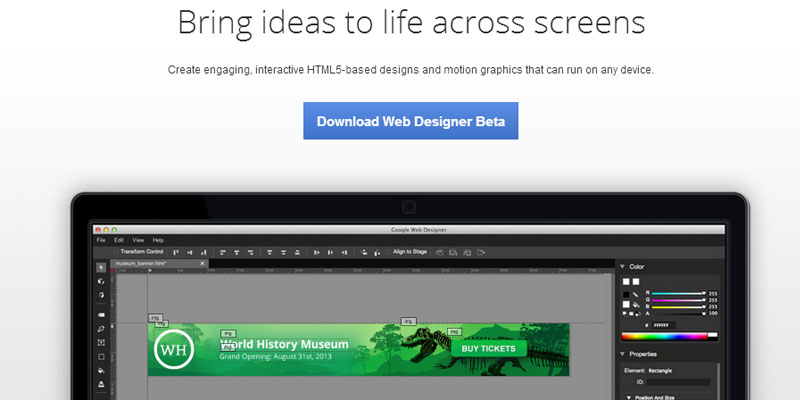Viewport: 800px width, 400px height.
Task: Click the 3D object rotate tool
Action: (x=101, y=282)
